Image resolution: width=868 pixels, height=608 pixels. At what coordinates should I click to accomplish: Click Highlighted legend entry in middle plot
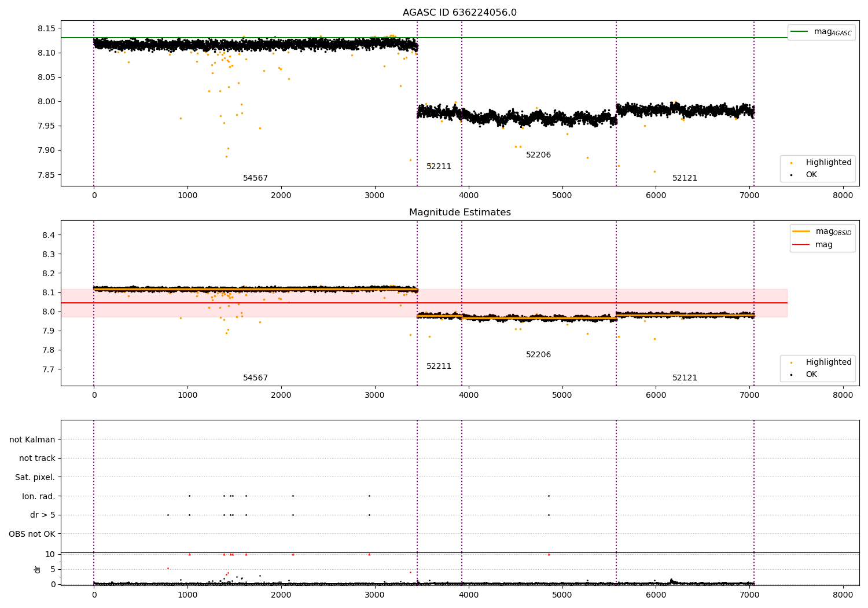(821, 362)
